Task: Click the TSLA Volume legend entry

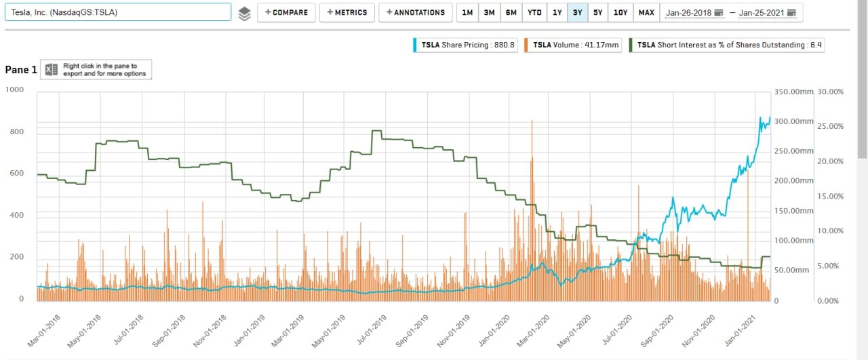Action: point(574,45)
